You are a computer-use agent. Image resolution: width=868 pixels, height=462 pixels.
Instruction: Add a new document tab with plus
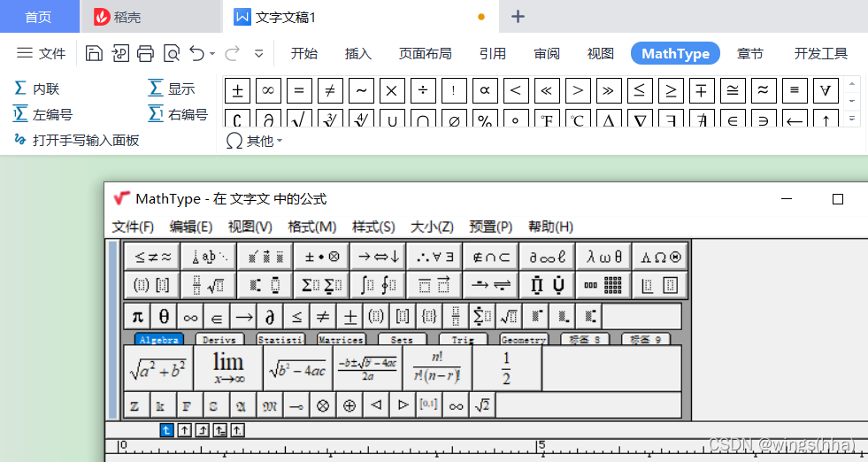pyautogui.click(x=518, y=17)
